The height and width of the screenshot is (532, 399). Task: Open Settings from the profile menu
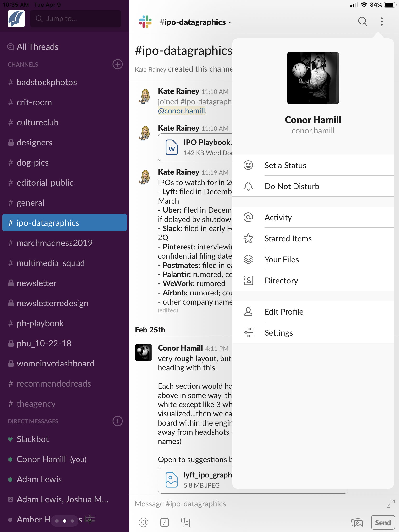(x=313, y=333)
